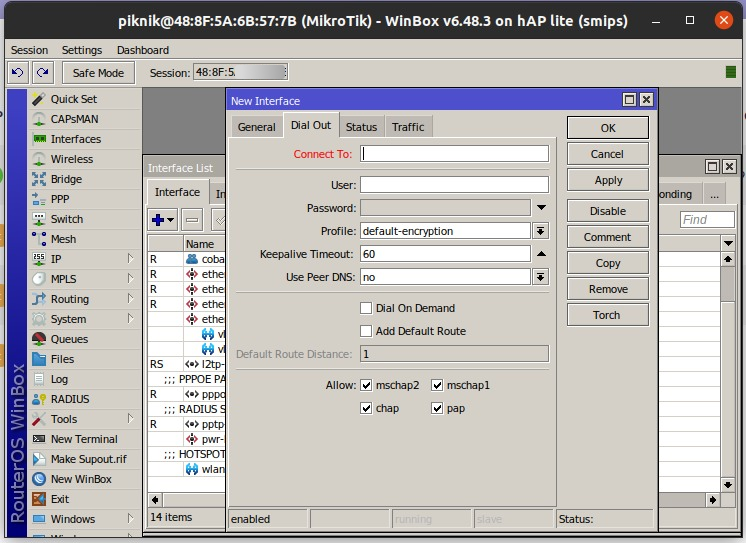Open Files sidebar entry
This screenshot has height=543, width=746.
coord(62,359)
